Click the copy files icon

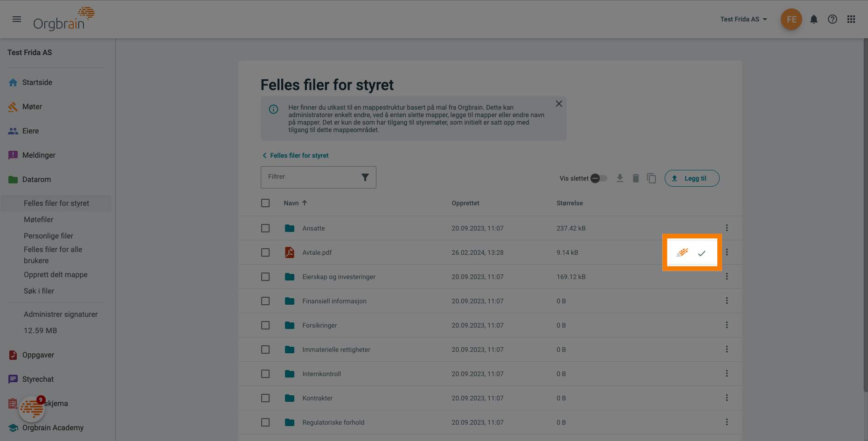point(651,178)
